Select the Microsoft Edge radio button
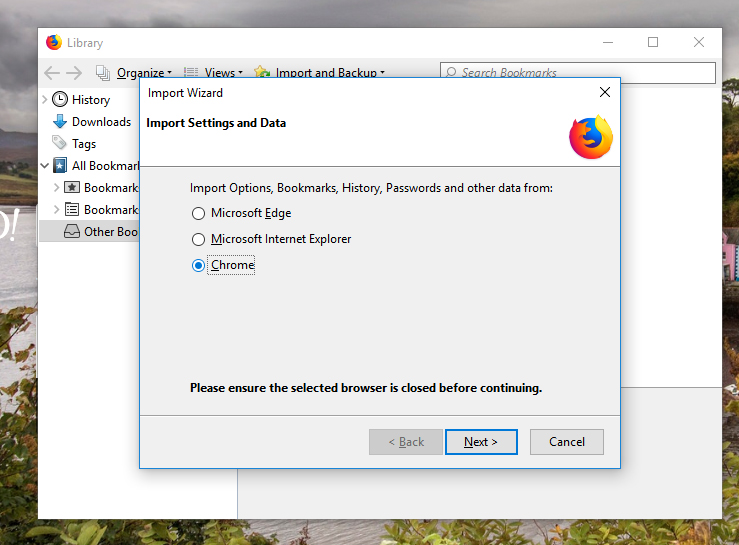This screenshot has width=739, height=545. pyautogui.click(x=198, y=214)
